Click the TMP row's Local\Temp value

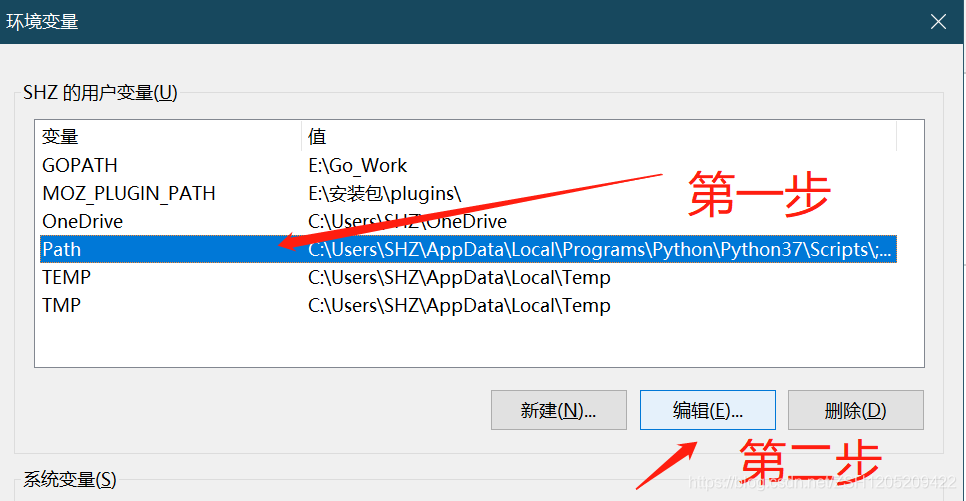pyautogui.click(x=459, y=305)
